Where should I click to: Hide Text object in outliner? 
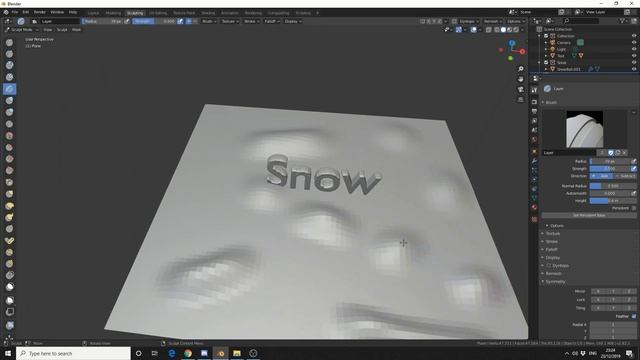pos(634,56)
